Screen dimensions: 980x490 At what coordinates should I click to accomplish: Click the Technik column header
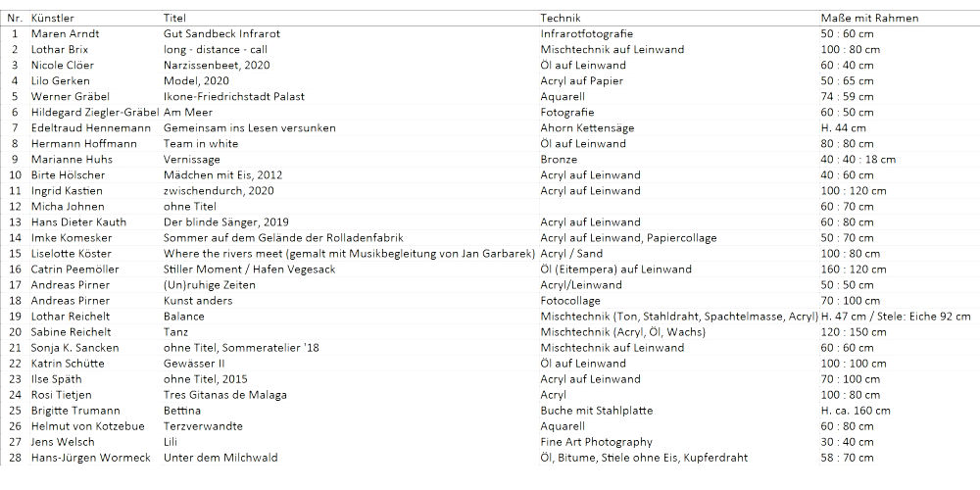click(562, 18)
